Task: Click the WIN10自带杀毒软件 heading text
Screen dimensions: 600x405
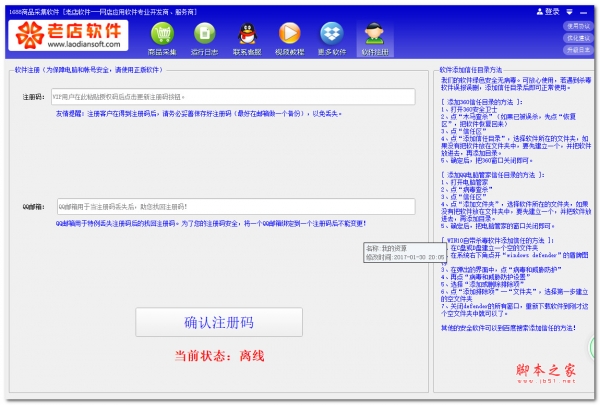Action: pos(497,240)
